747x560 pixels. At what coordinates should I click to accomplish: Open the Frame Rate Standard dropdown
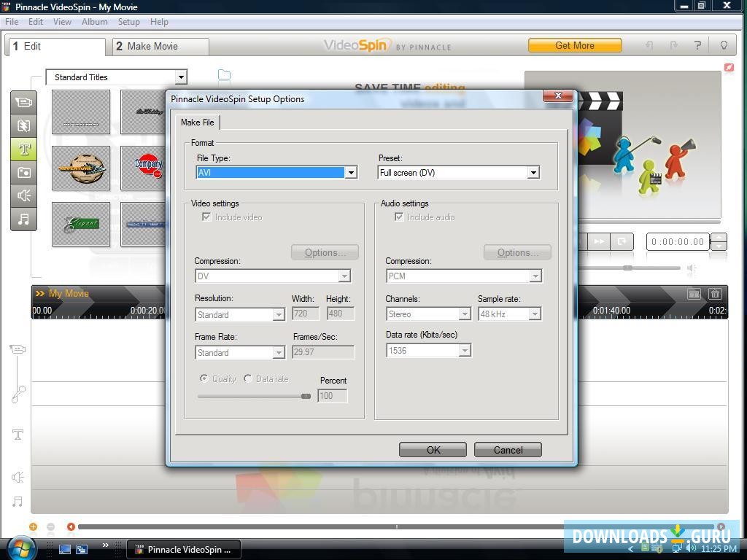239,353
